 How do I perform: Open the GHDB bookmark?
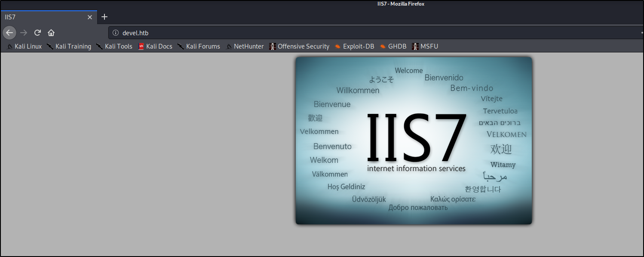393,46
